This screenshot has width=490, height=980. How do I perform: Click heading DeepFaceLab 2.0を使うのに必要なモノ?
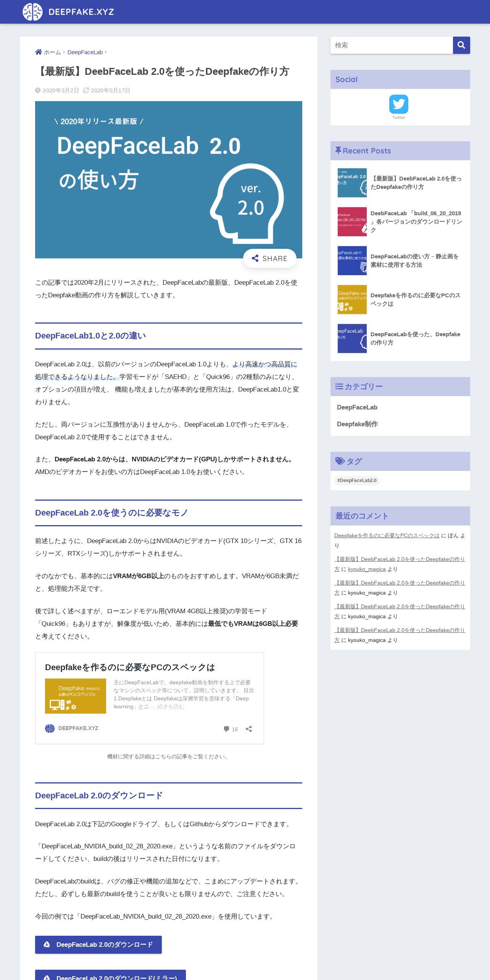click(x=111, y=513)
